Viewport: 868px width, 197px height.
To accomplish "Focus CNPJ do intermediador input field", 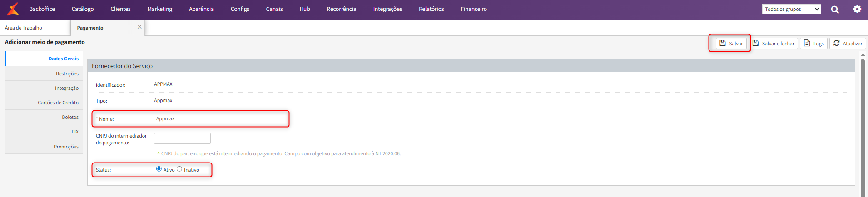I will tap(182, 138).
